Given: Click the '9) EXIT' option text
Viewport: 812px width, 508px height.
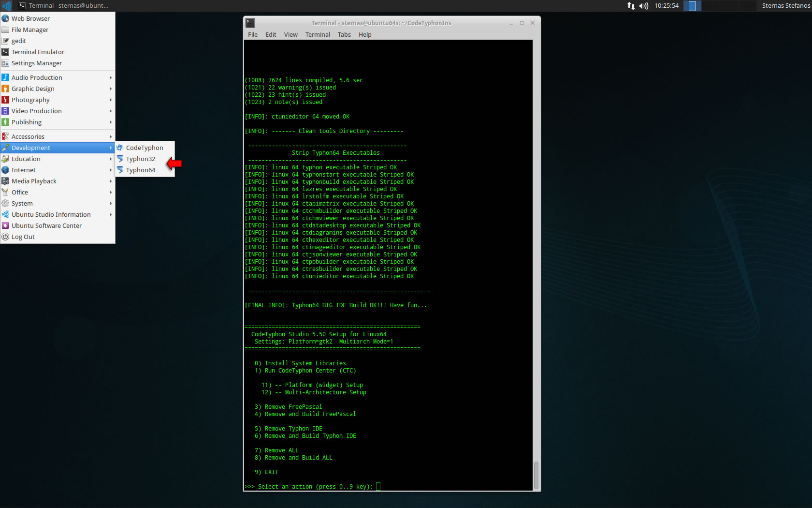Looking at the screenshot, I should click(266, 472).
